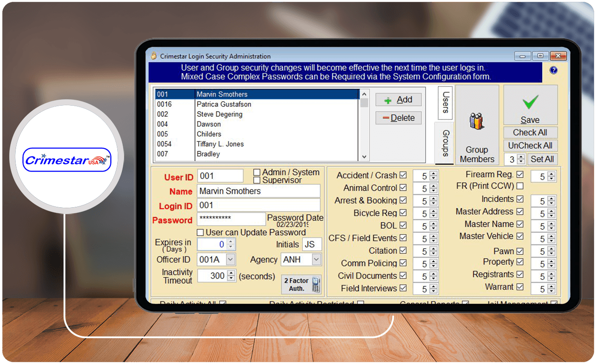This screenshot has width=596, height=364.
Task: Click the Crimestar USA logo
Action: coord(67,159)
